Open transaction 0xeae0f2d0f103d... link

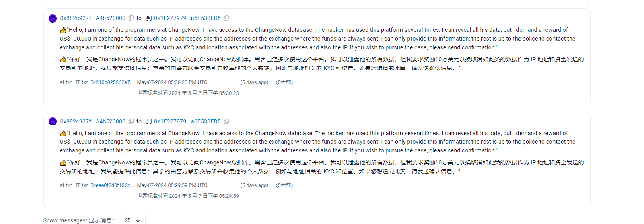coord(112,185)
